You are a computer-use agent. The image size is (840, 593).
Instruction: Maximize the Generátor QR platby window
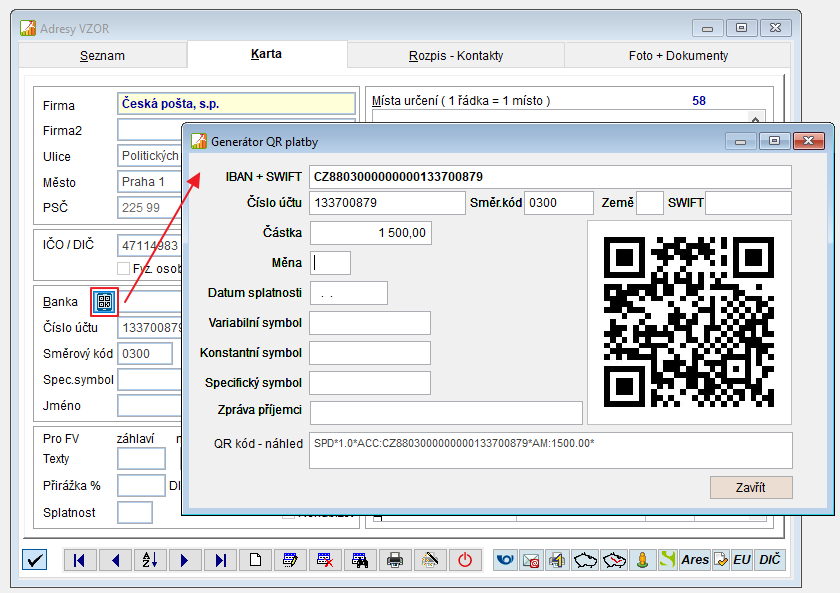click(775, 141)
